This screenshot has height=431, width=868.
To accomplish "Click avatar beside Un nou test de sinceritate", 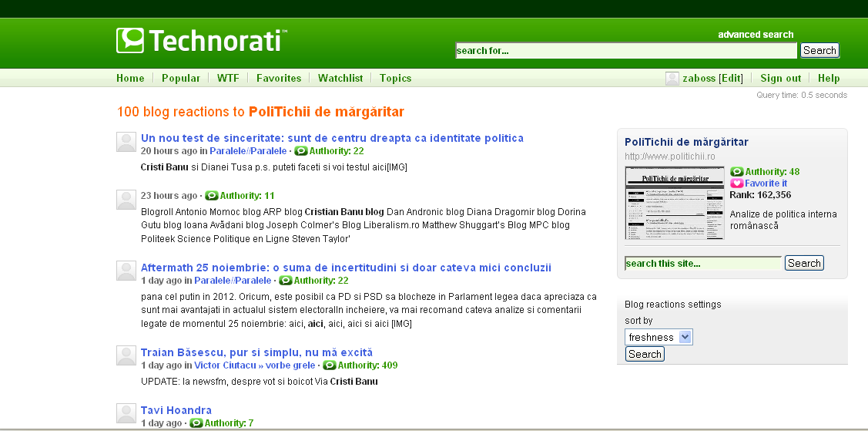I will pos(126,142).
